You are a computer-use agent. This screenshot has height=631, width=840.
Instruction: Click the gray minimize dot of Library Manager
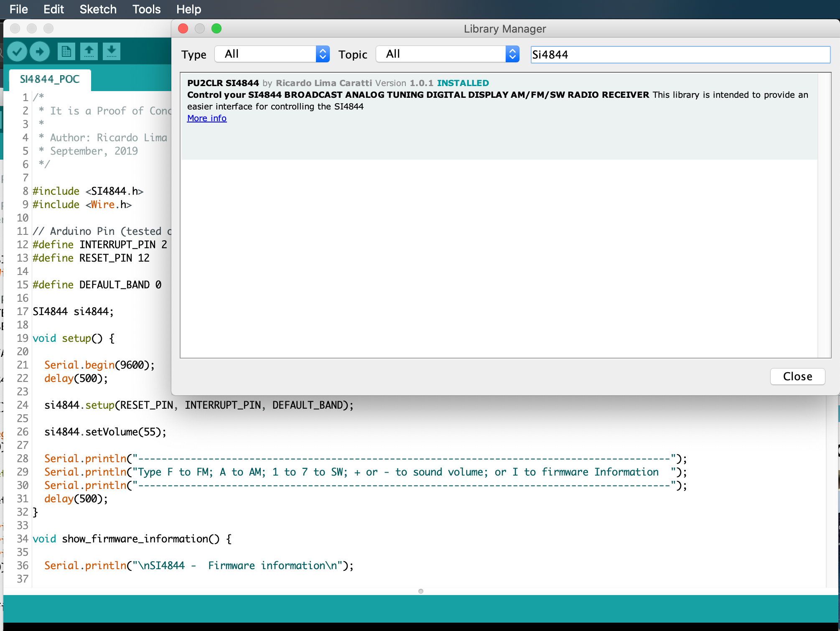point(200,28)
